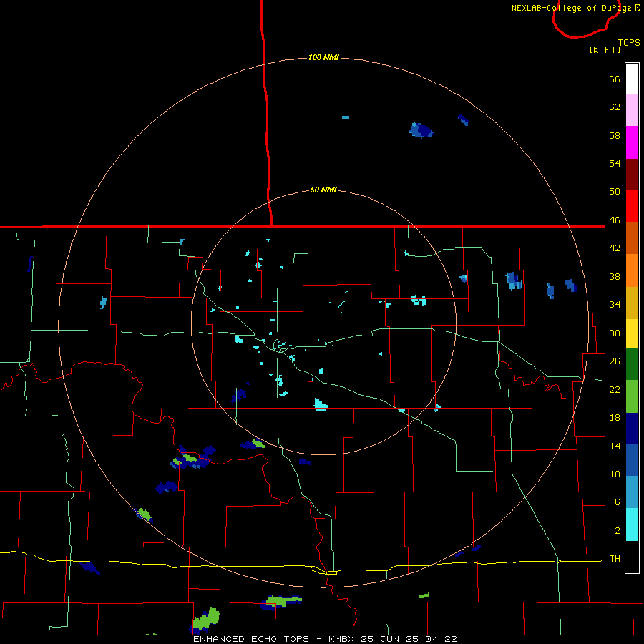
Task: Click legend value "22"
Action: (615, 389)
